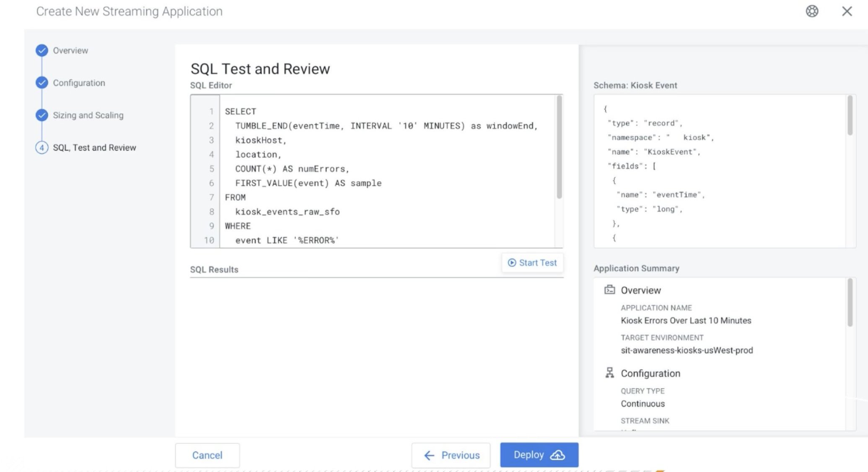Click the Overview summary section icon
The width and height of the screenshot is (868, 472).
click(x=609, y=290)
